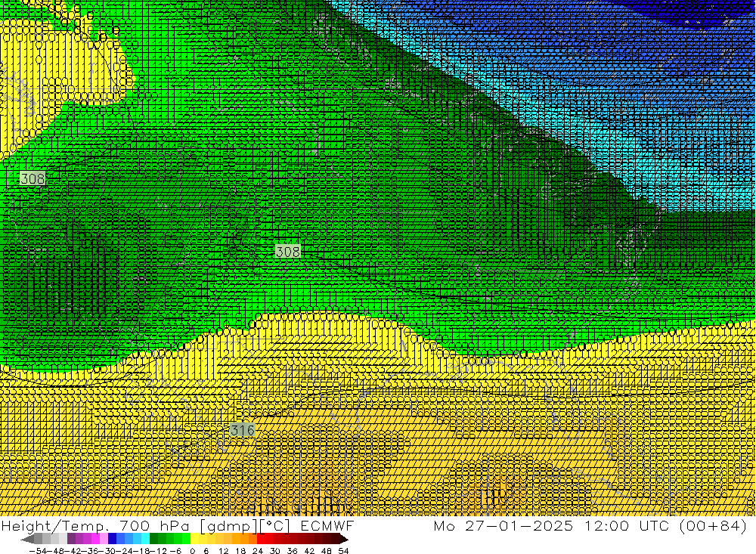756x554 pixels.
Task: Click the 30 legend value
Action: coord(275,551)
